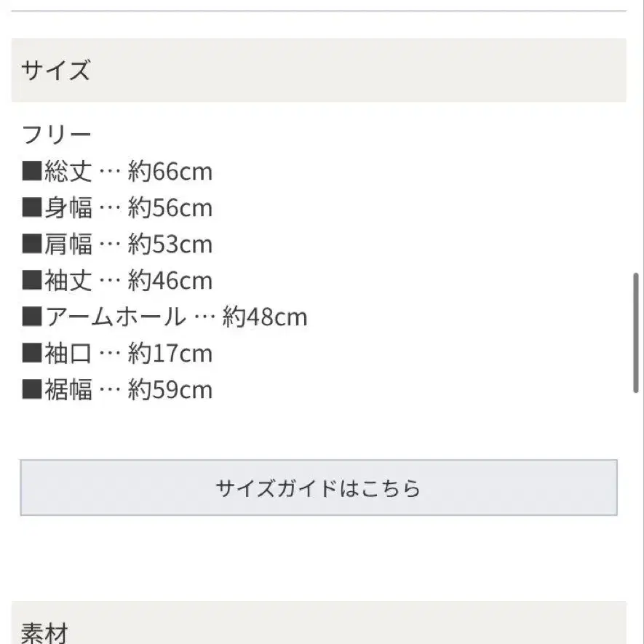Viewport: 644px width, 644px height.
Task: Click the square bullet beside 袖丈
Action: (x=31, y=281)
